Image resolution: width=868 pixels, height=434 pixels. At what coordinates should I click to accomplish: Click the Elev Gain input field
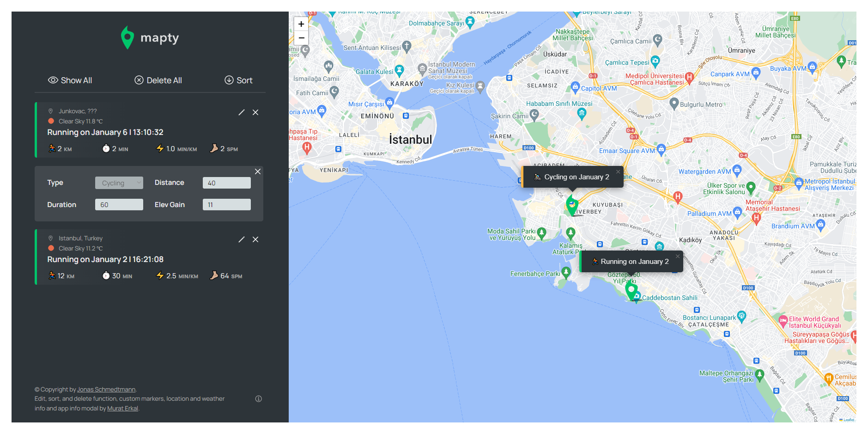click(227, 204)
